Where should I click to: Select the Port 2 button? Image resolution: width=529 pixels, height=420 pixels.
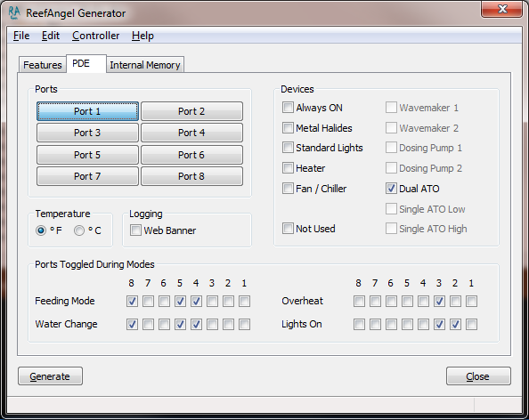[191, 111]
